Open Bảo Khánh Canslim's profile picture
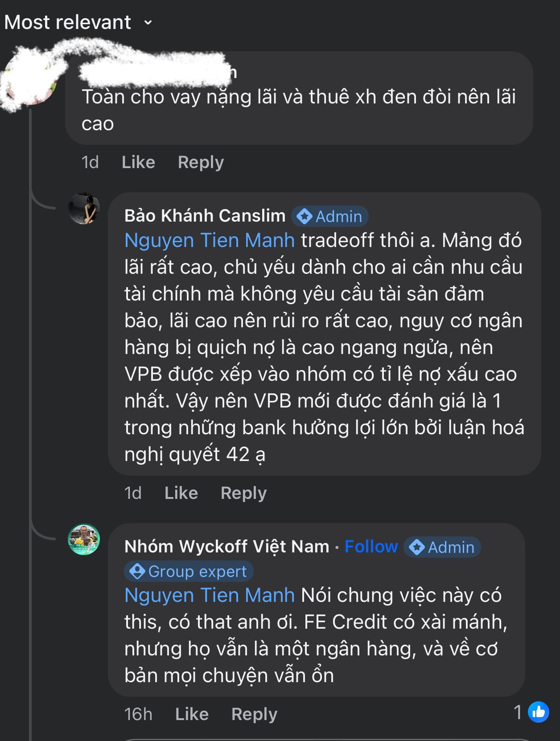The width and height of the screenshot is (560, 741). (84, 209)
